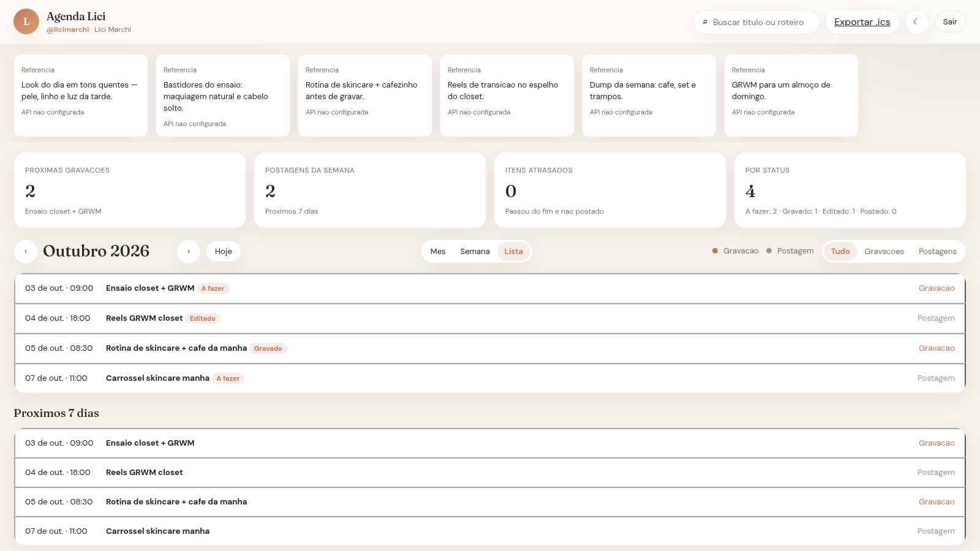Go to the next month
Image resolution: width=980 pixels, height=551 pixels.
pyautogui.click(x=189, y=252)
